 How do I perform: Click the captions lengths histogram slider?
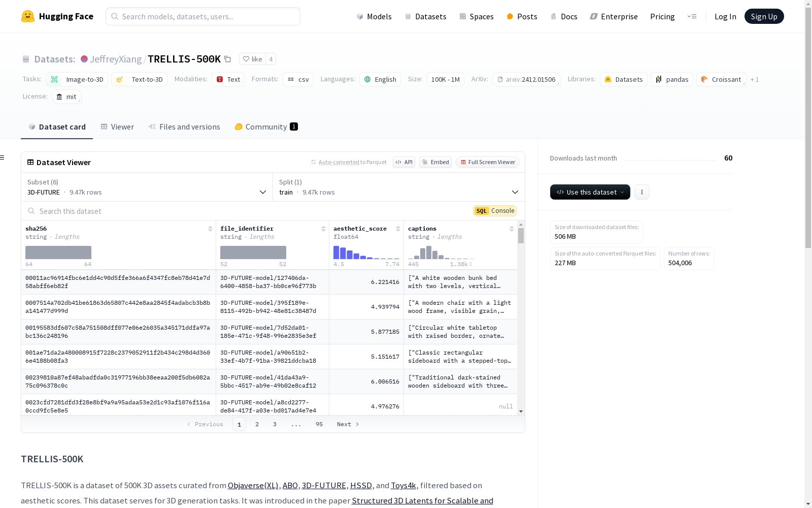pyautogui.click(x=441, y=252)
